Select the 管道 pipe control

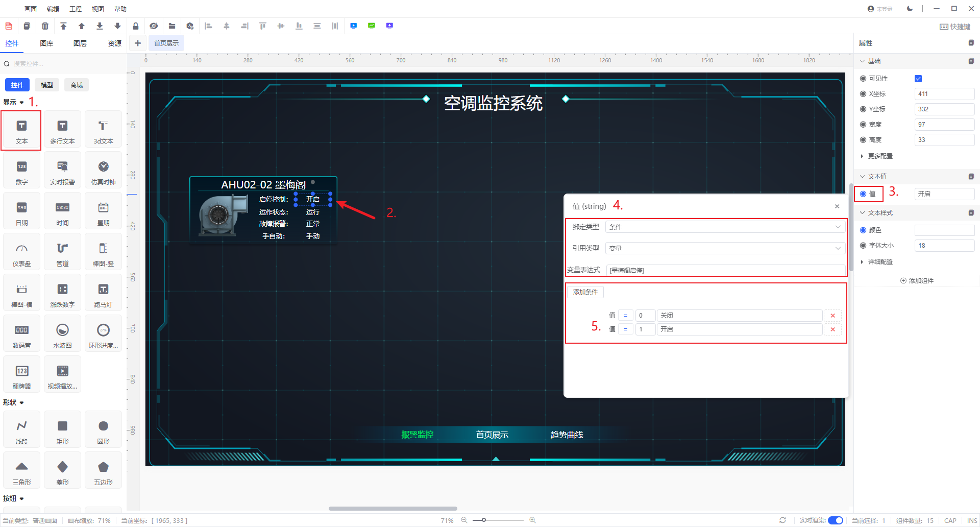point(62,254)
